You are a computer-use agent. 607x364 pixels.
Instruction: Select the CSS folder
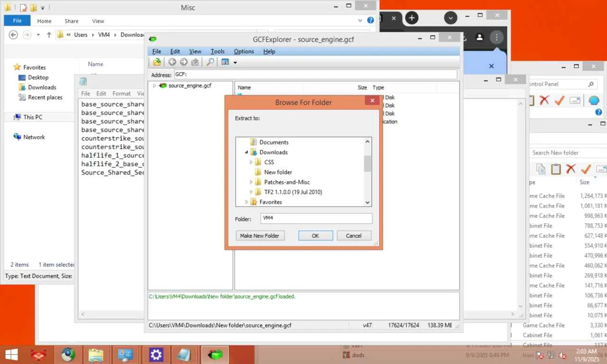pyautogui.click(x=269, y=162)
